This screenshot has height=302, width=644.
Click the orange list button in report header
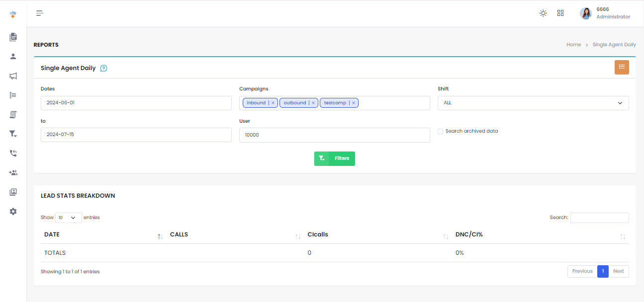tap(622, 67)
